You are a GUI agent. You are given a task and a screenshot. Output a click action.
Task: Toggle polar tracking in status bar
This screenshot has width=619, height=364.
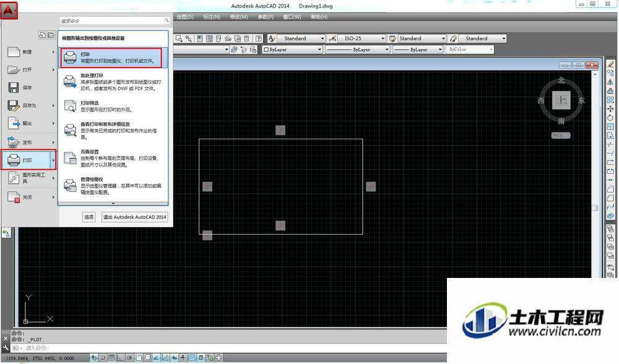click(x=129, y=358)
